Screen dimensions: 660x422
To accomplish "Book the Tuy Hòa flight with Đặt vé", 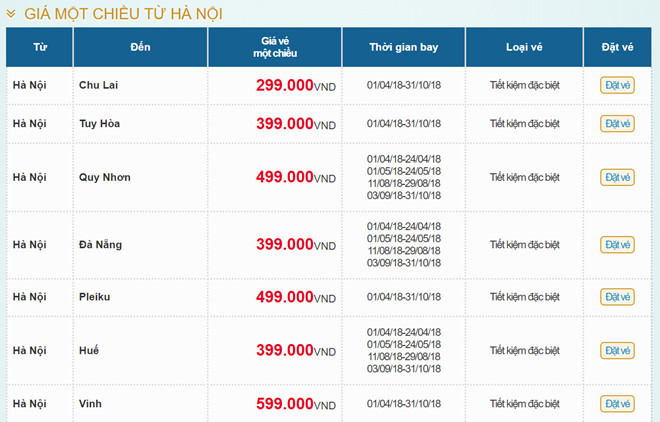I will pyautogui.click(x=617, y=124).
